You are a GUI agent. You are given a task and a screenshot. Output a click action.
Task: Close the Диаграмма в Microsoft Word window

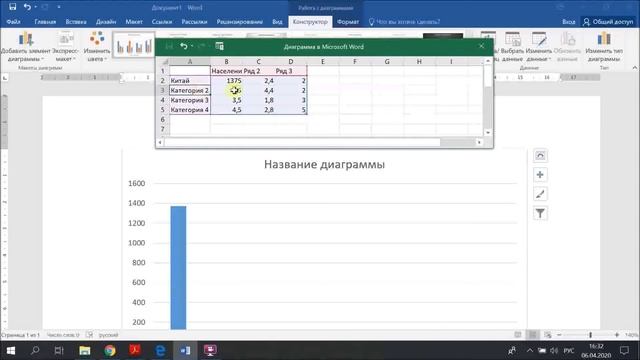(481, 46)
